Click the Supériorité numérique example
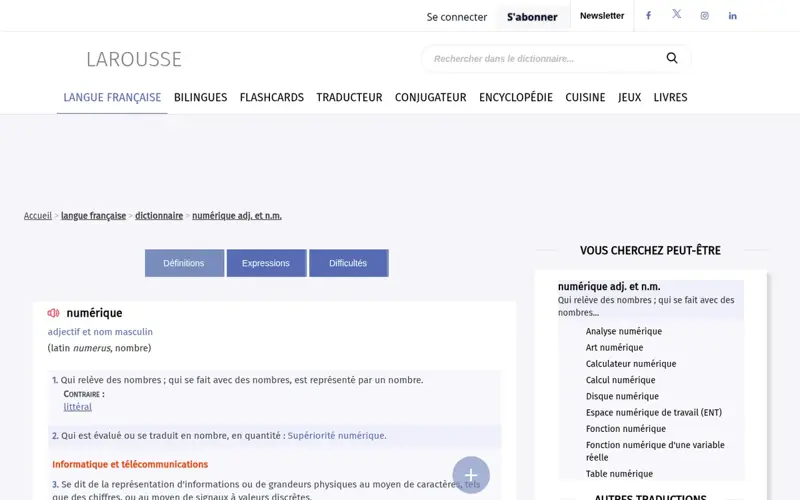This screenshot has width=800, height=500. (x=337, y=436)
